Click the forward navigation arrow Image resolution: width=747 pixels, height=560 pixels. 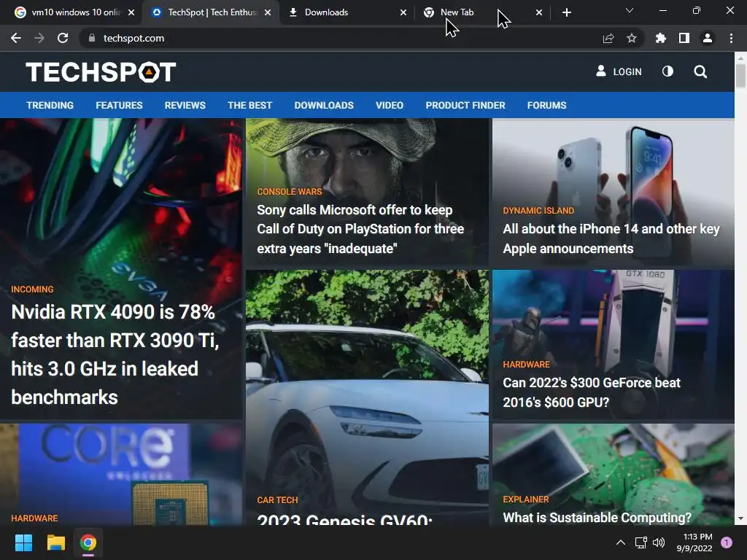click(39, 38)
